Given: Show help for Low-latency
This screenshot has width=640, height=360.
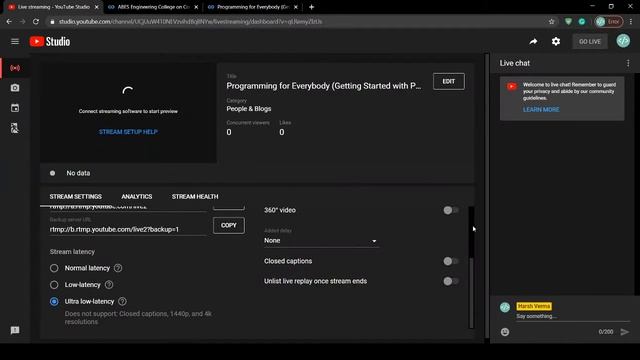Looking at the screenshot, I should (109, 285).
